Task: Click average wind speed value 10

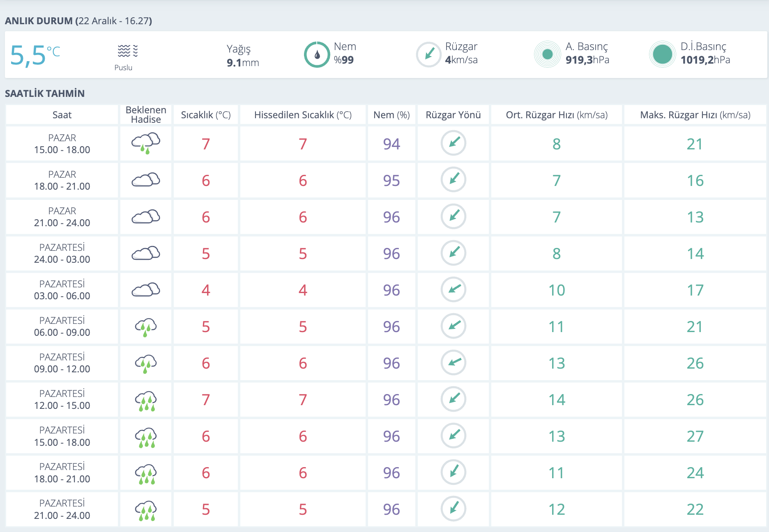Action: (x=557, y=290)
